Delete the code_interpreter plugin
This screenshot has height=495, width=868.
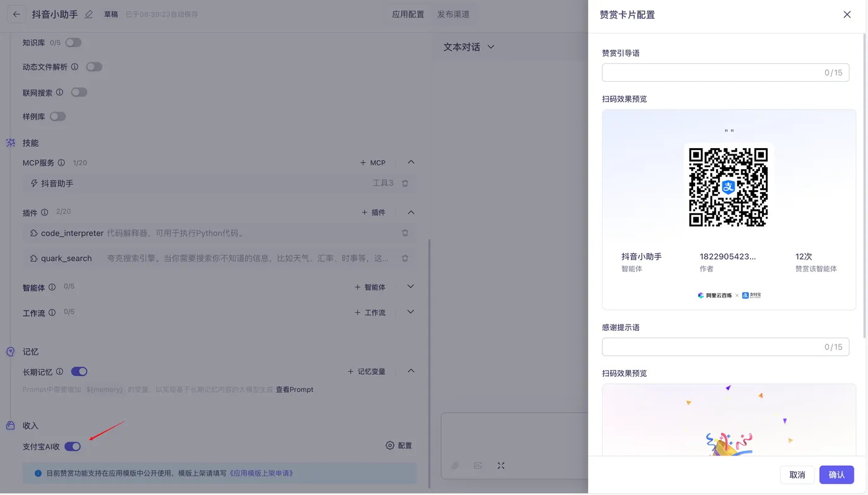405,233
